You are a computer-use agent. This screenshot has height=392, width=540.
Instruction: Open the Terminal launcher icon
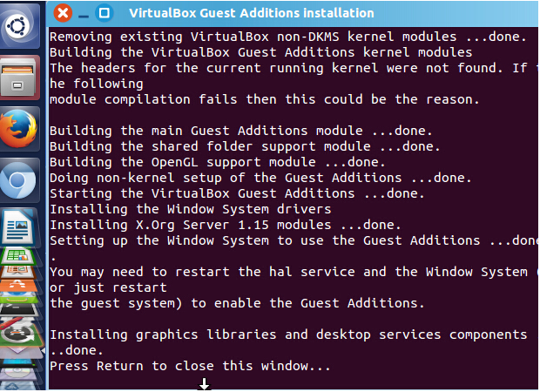[x=18, y=309]
